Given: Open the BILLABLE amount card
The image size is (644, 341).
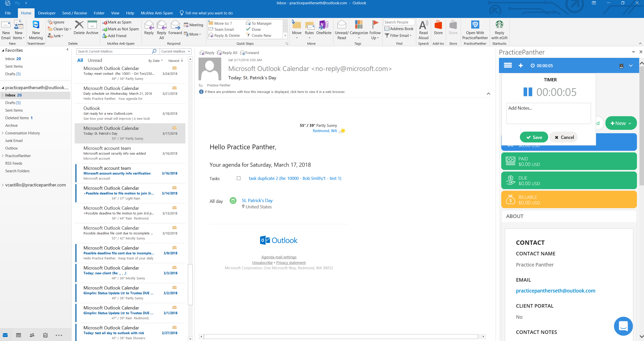Looking at the screenshot, I should [569, 200].
